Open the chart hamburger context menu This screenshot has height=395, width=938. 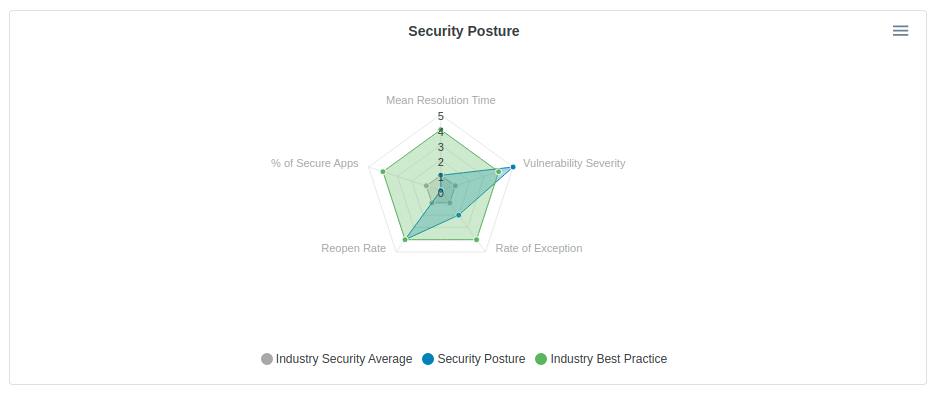click(900, 31)
